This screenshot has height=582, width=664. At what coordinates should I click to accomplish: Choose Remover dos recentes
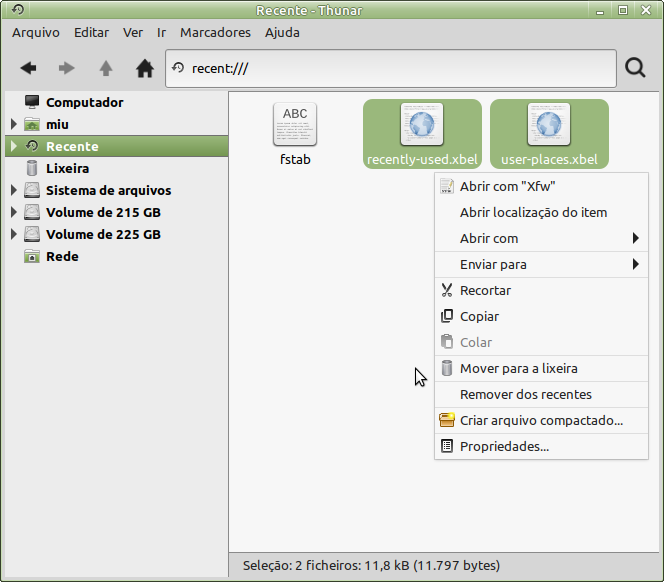coord(541,394)
